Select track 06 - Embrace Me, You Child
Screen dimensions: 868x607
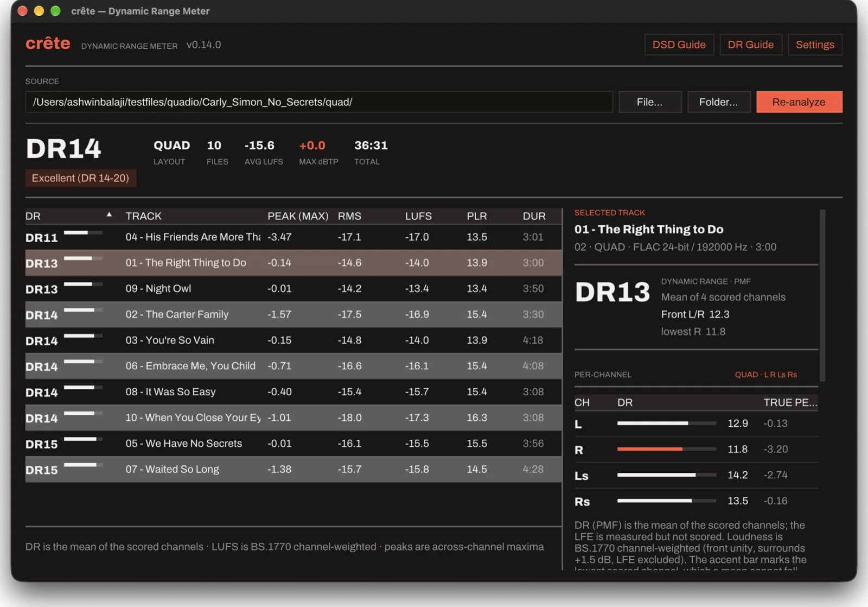[x=293, y=366]
